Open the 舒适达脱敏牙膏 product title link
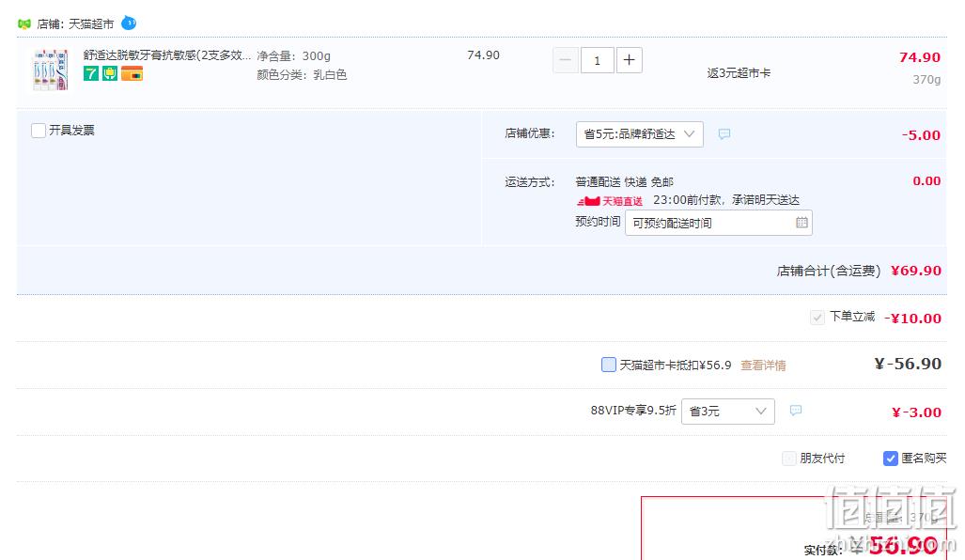Image resolution: width=965 pixels, height=560 pixels. coord(166,55)
